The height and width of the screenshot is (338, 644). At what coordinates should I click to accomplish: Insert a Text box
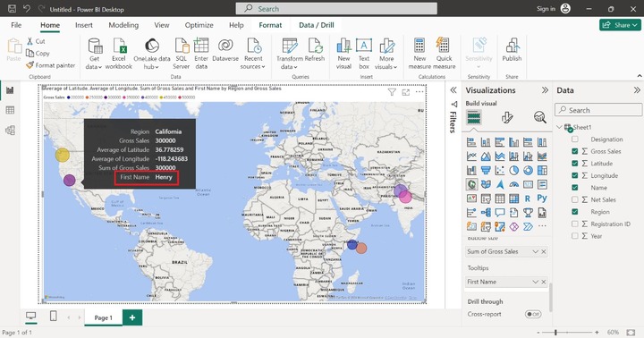pyautogui.click(x=364, y=54)
